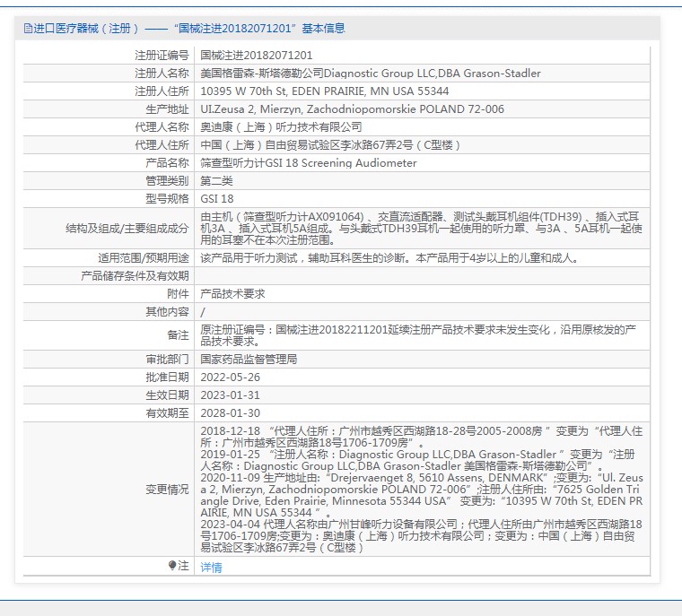Click the 代理人名称 label
Image resolution: width=682 pixels, height=616 pixels.
[162, 127]
